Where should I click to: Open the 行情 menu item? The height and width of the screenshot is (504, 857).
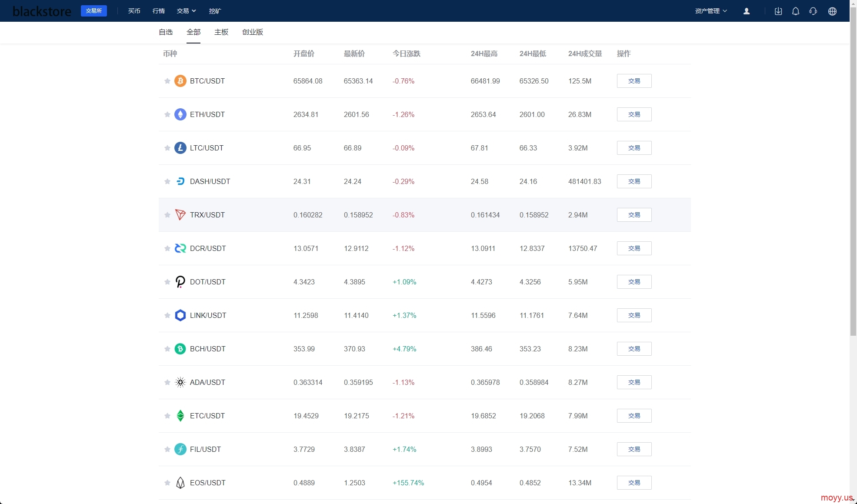point(159,11)
